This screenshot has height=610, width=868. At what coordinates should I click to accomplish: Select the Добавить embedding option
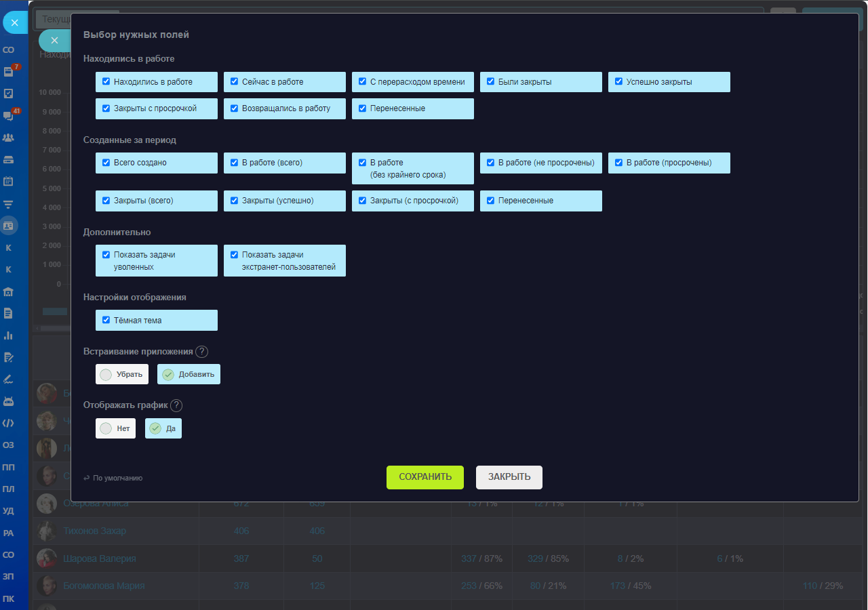189,374
